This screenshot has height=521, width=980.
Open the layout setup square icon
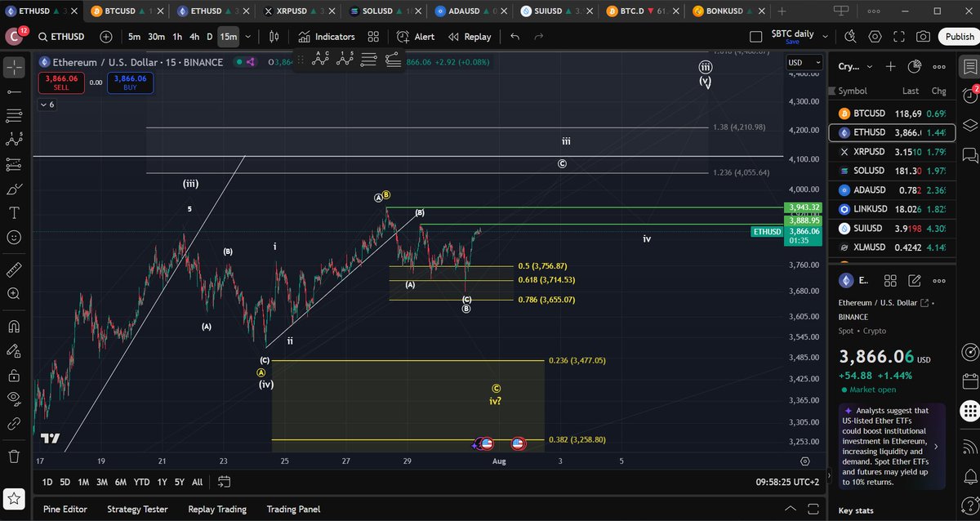pyautogui.click(x=756, y=37)
